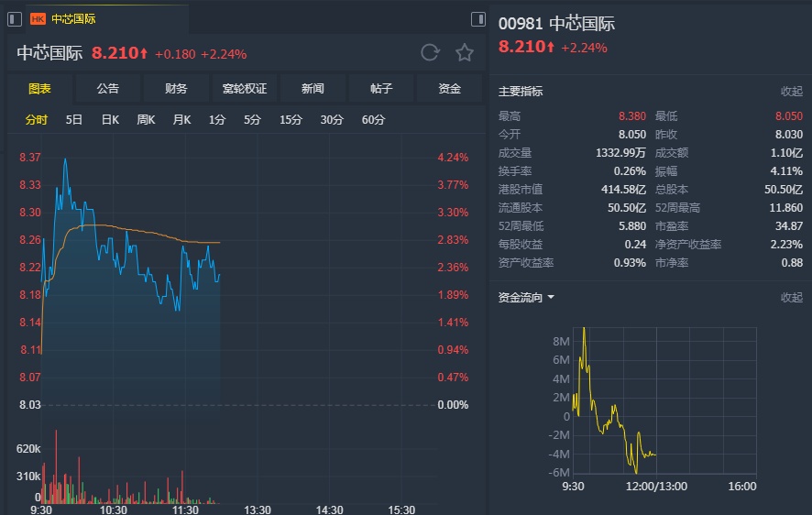Switch to the 公告 tab
812x515 pixels.
click(x=108, y=89)
